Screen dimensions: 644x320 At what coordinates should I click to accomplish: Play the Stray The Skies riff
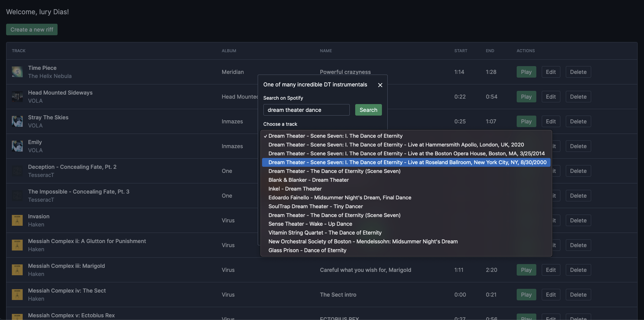coord(526,121)
